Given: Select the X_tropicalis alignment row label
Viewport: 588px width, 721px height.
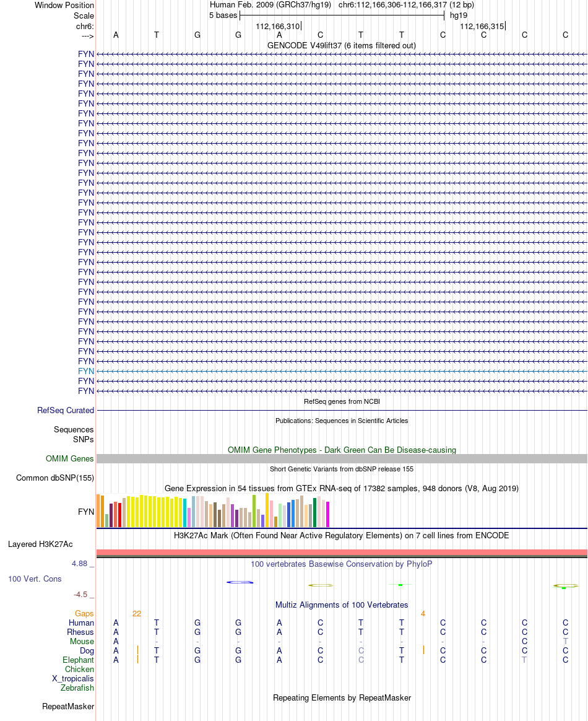Looking at the screenshot, I should (72, 678).
